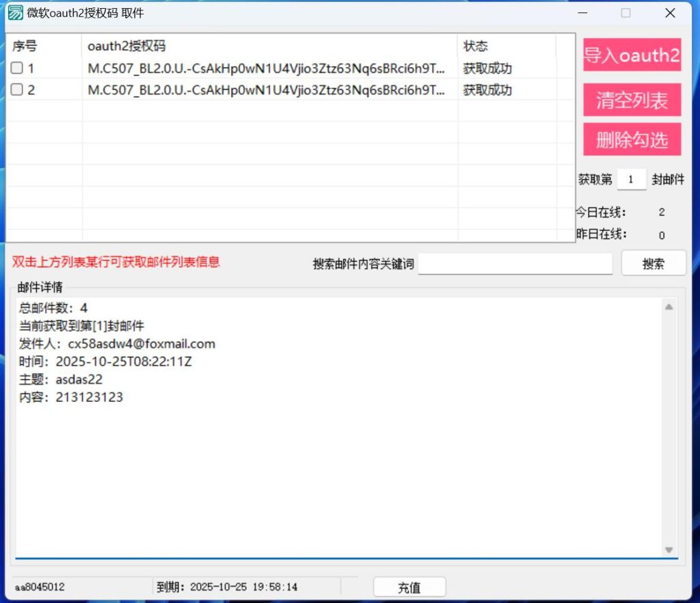This screenshot has height=603, width=700.
Task: Click the 充值 recharge button
Action: (409, 587)
